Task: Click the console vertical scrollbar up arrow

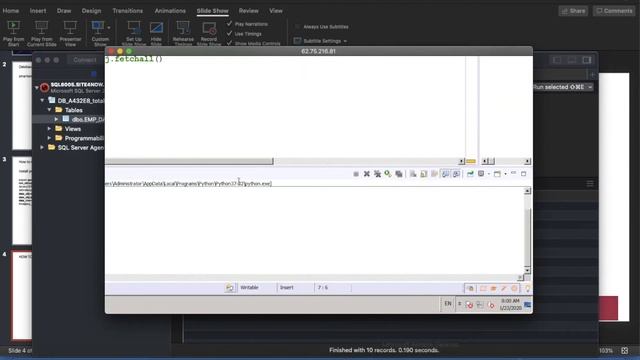Action: click(527, 191)
